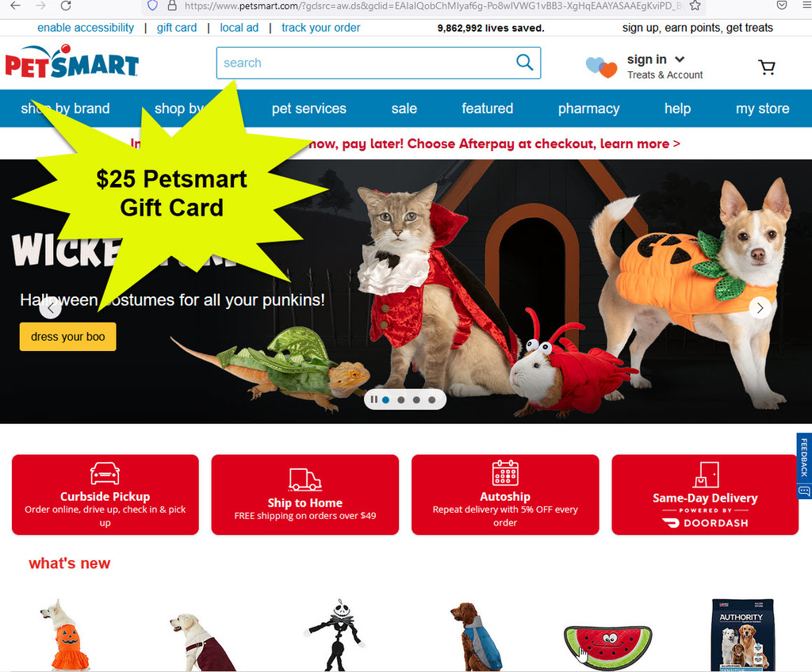The height and width of the screenshot is (672, 812).
Task: Bookmark page with the star icon
Action: pos(695,6)
